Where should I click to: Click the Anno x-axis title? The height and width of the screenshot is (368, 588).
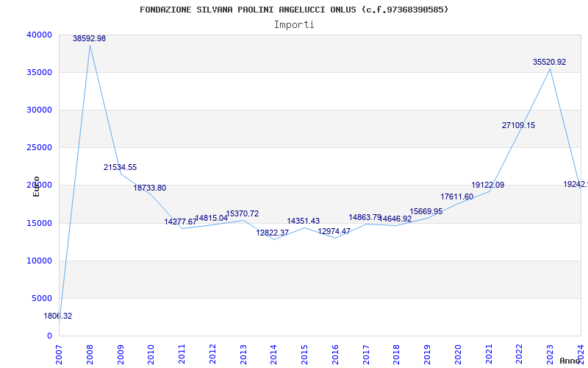570,361
